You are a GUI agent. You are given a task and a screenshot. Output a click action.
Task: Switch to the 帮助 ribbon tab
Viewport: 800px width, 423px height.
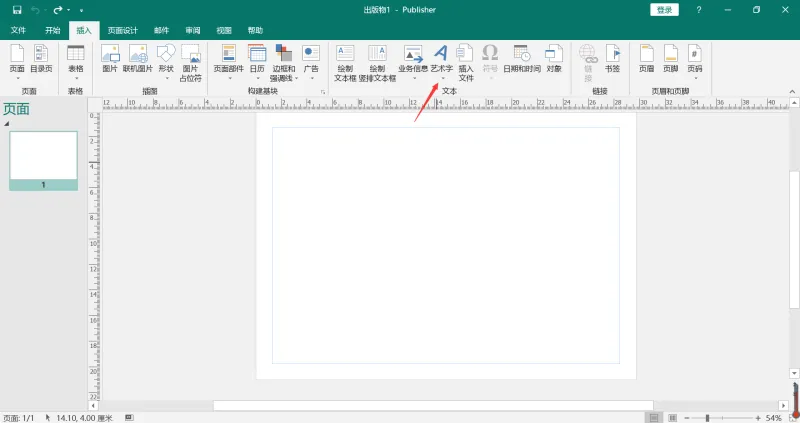point(255,30)
